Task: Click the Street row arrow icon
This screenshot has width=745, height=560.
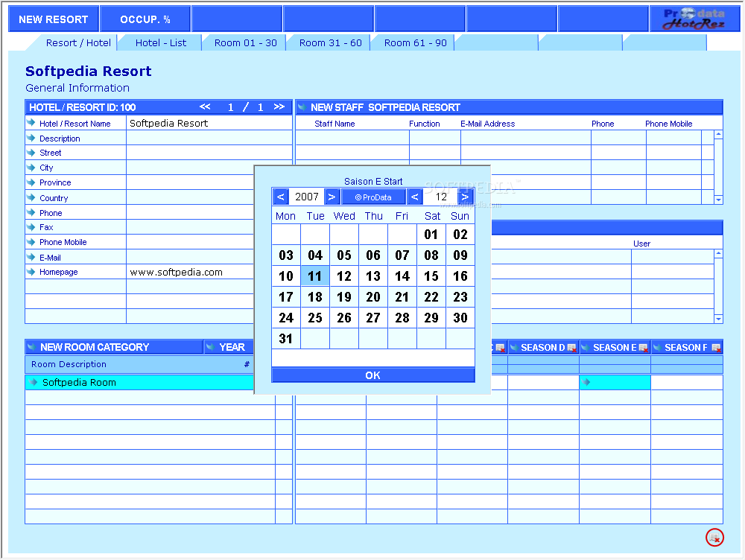Action: tap(31, 153)
